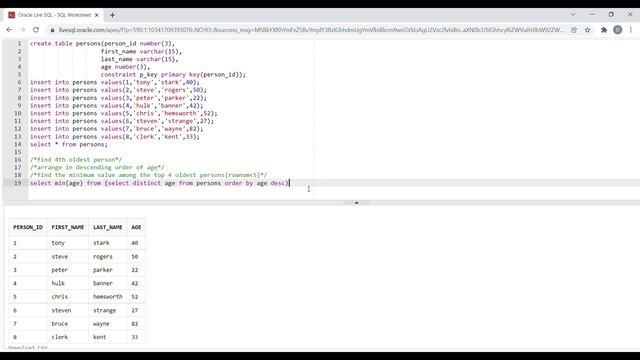Click the constraint p_key primary key line
640x360 pixels.
[173, 75]
